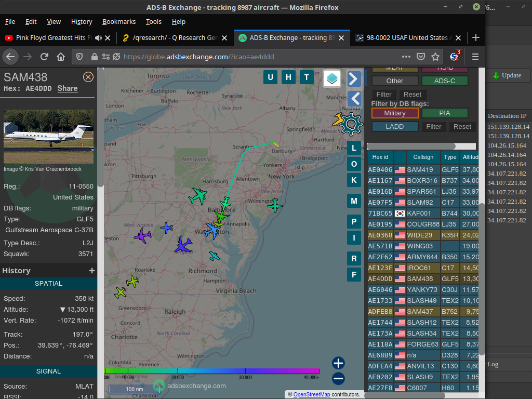Save page to Pocket icon
The width and height of the screenshot is (532, 399).
point(421,57)
